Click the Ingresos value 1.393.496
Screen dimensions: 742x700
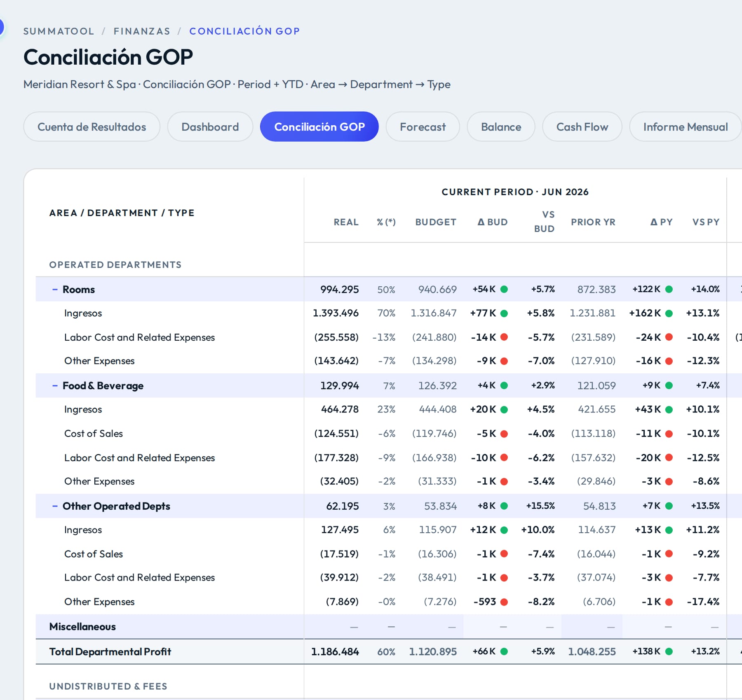[336, 313]
